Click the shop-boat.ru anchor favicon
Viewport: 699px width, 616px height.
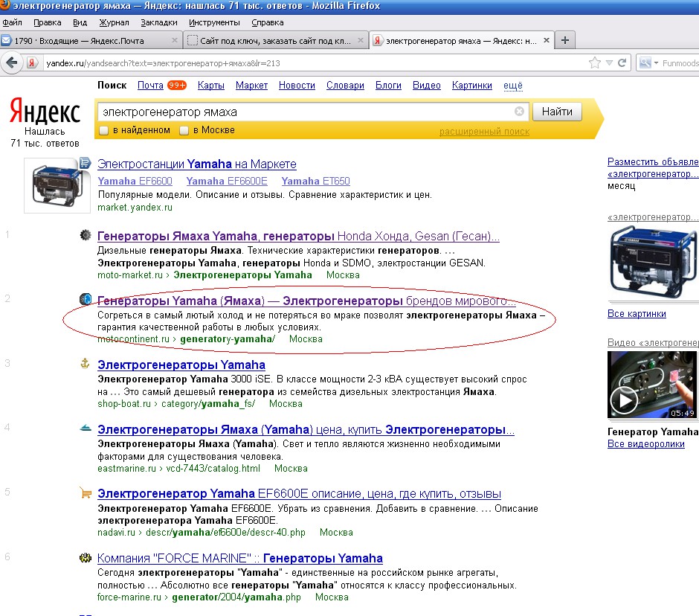click(x=86, y=364)
